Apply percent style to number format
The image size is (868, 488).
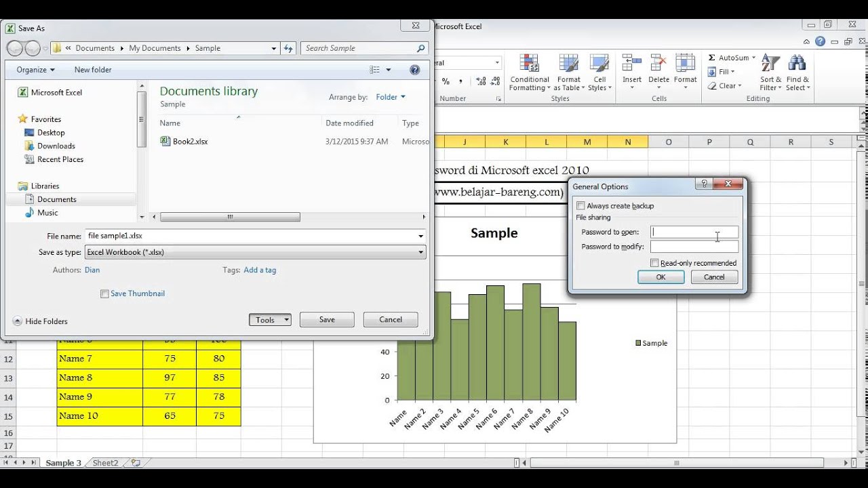click(x=446, y=81)
